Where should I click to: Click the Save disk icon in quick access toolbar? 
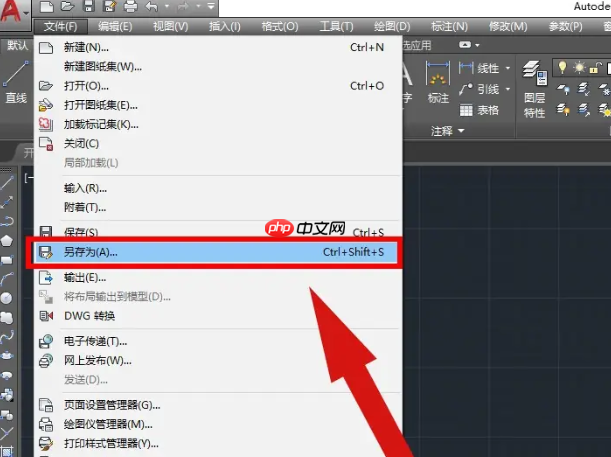pos(89,7)
